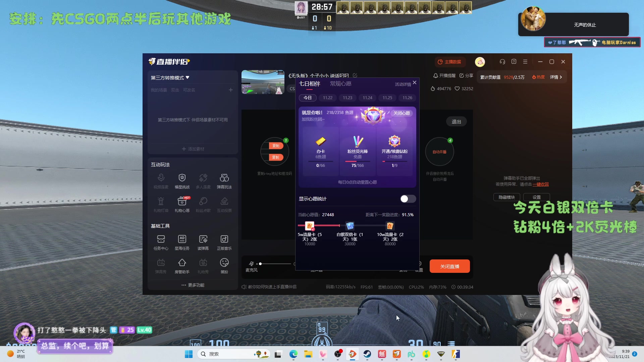Open 福星挑战 feature

tap(182, 181)
